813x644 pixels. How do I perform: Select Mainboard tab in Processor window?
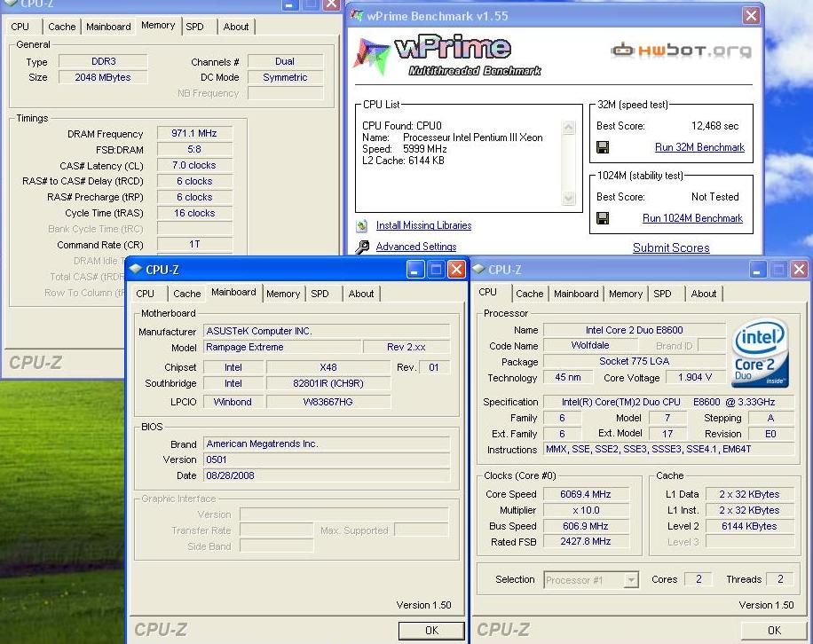pos(576,294)
